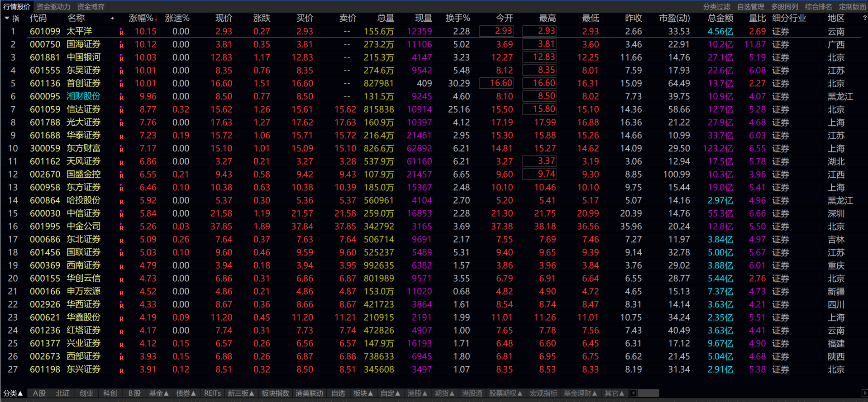The width and height of the screenshot is (868, 402).
Task: Click 多股同列 in top right
Action: point(784,6)
